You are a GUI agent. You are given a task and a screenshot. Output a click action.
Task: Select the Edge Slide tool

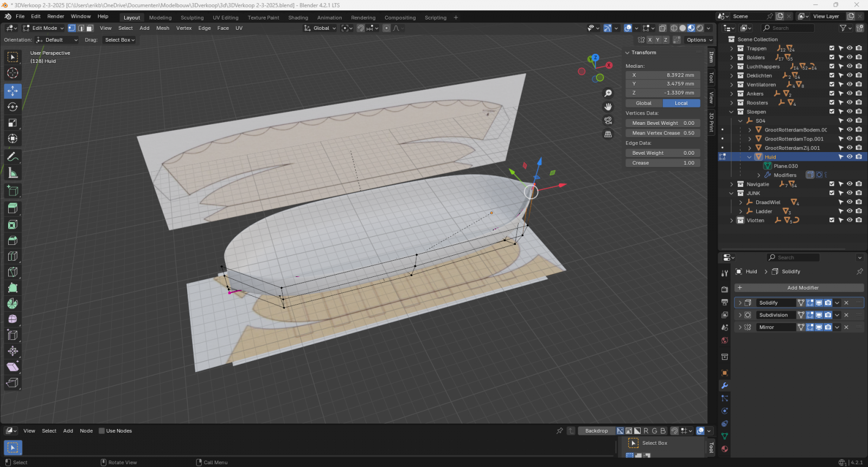tap(12, 335)
